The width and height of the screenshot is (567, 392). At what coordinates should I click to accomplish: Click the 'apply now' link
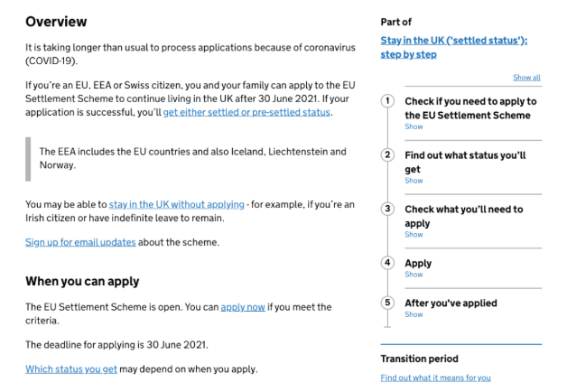(x=243, y=307)
